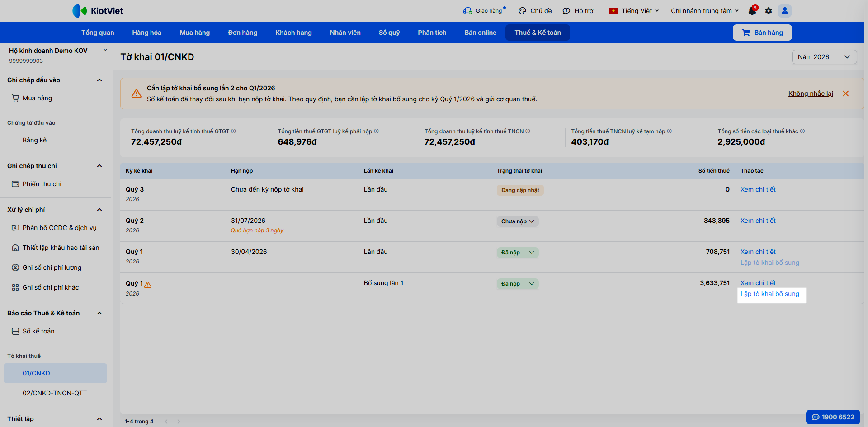Open the notifications bell
The width and height of the screenshot is (868, 427).
tap(752, 11)
